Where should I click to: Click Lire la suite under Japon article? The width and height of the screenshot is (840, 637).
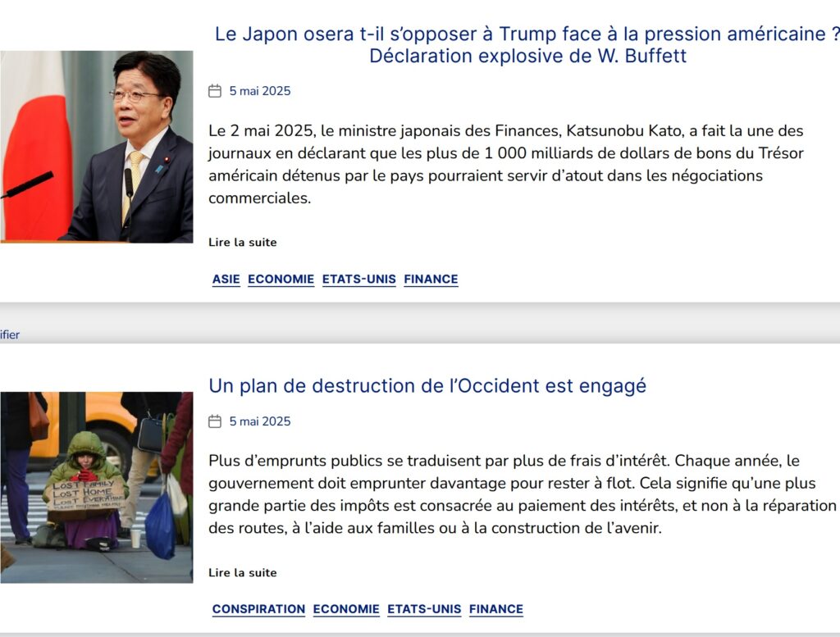(243, 242)
